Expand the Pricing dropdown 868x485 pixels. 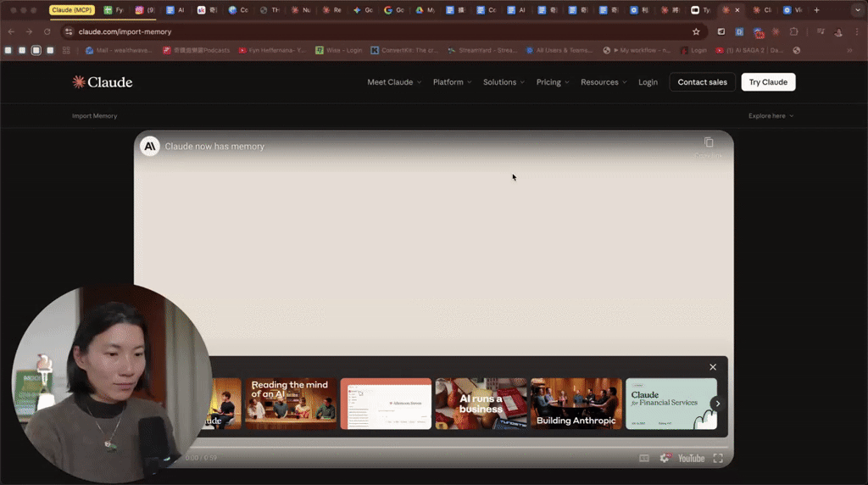(553, 82)
